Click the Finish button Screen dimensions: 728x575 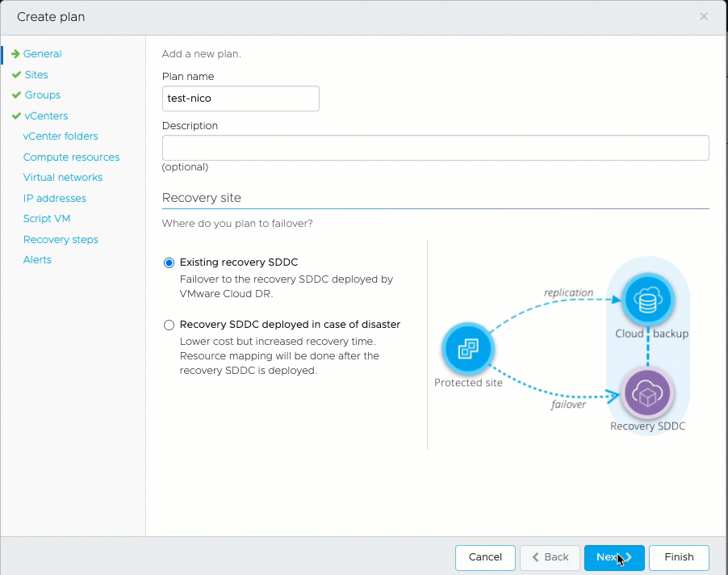(679, 557)
